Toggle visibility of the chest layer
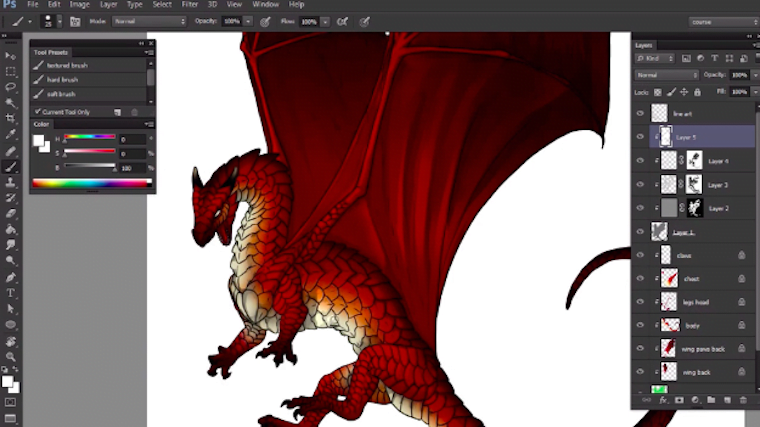Screen dimensions: 760x427 (x=640, y=278)
